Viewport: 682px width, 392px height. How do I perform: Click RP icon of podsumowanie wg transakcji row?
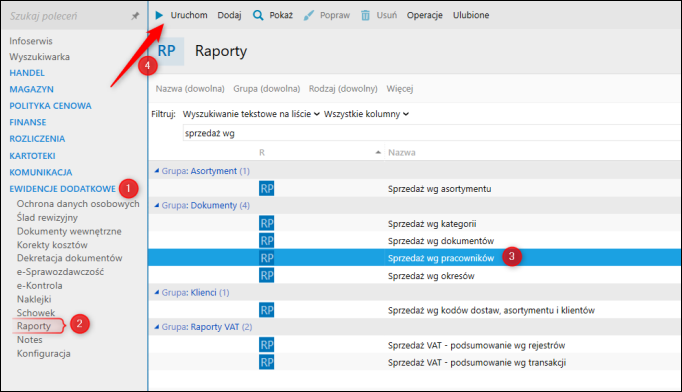click(x=267, y=362)
